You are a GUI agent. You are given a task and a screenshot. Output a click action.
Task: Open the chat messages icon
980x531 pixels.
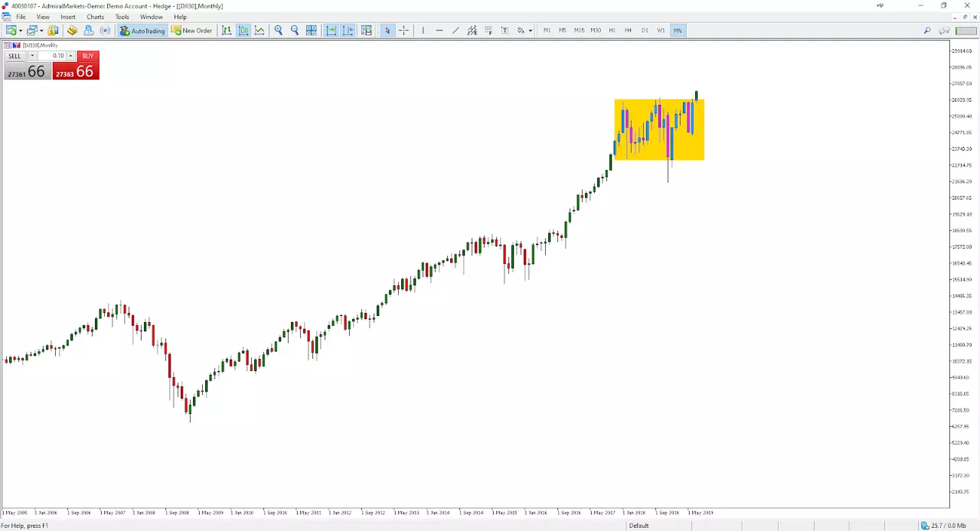pos(945,31)
